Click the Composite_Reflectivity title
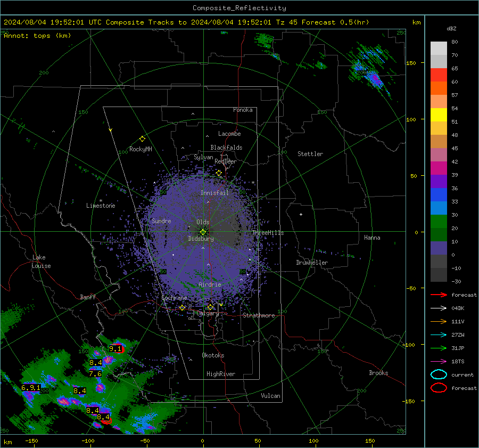 240,8
